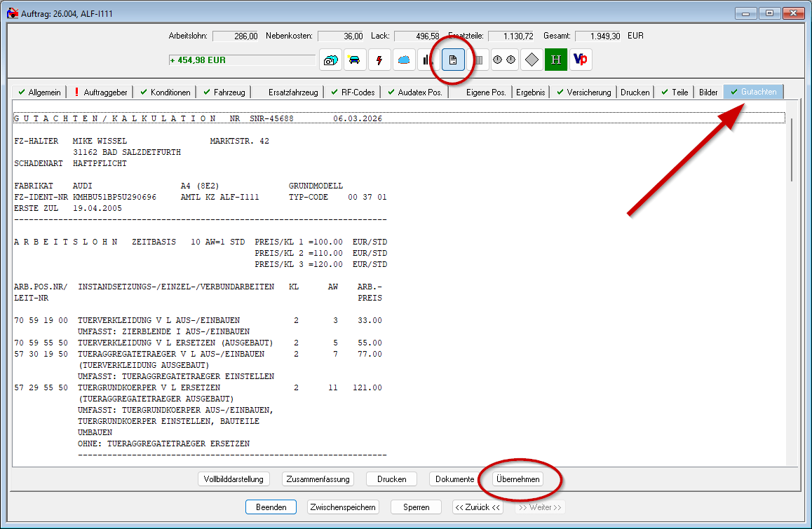Switch to the Allgemein tab
This screenshot has width=812, height=529.
tap(40, 92)
